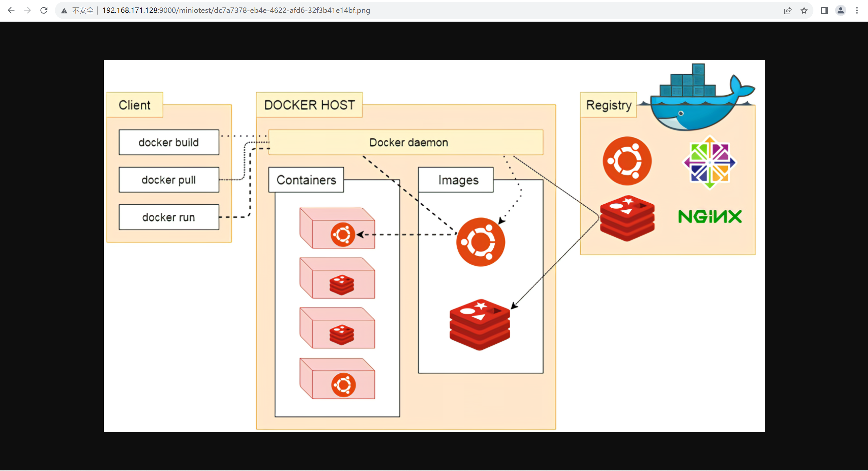Open the not-secure warning icon

point(64,11)
